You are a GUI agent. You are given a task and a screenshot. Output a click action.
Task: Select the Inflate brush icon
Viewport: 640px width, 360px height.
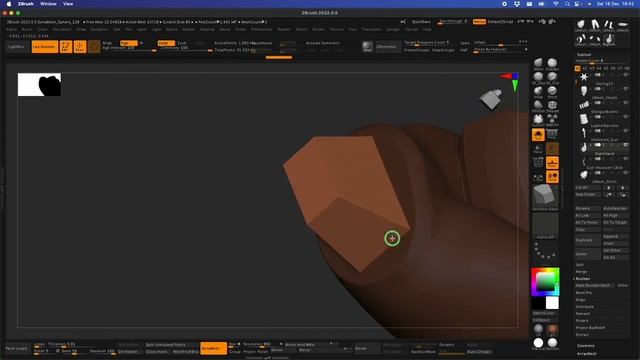point(538,91)
